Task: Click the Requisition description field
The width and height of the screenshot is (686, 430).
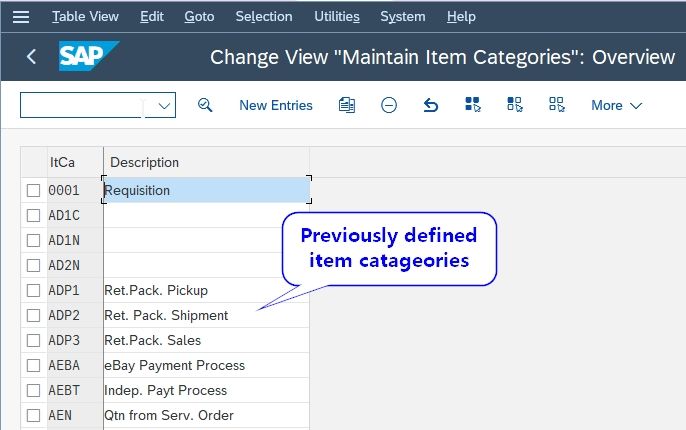Action: tap(206, 190)
